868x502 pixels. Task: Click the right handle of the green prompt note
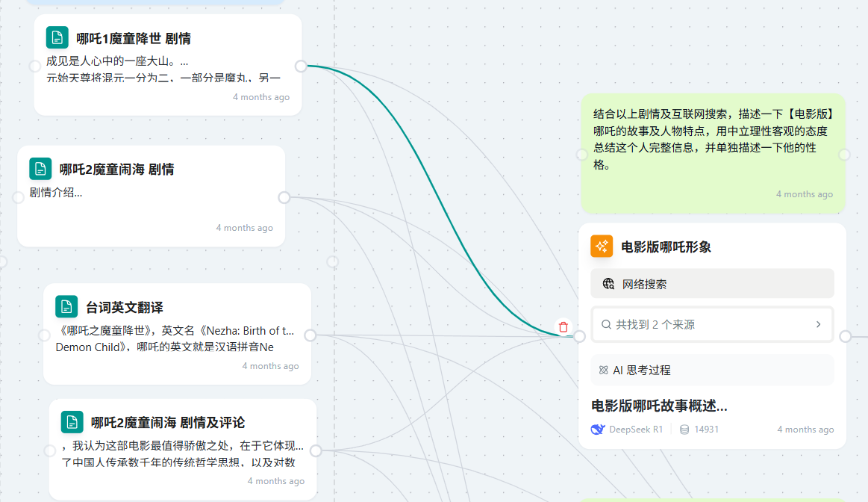pos(844,155)
